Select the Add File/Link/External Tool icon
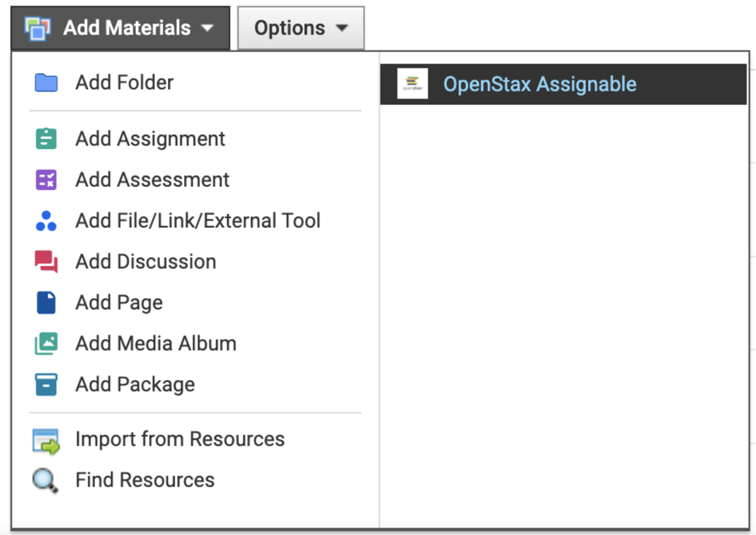The width and height of the screenshot is (756, 535). tap(45, 221)
